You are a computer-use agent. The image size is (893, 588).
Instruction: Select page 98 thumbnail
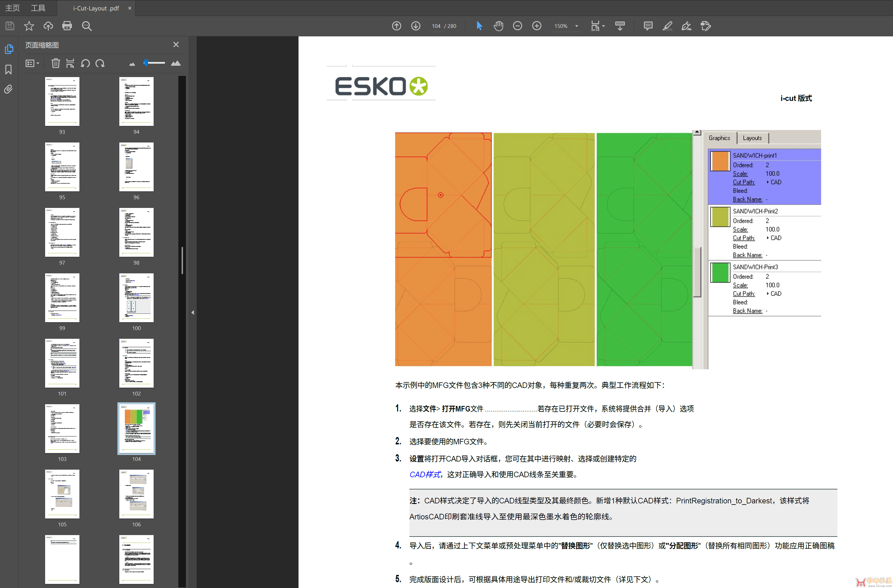coord(136,232)
